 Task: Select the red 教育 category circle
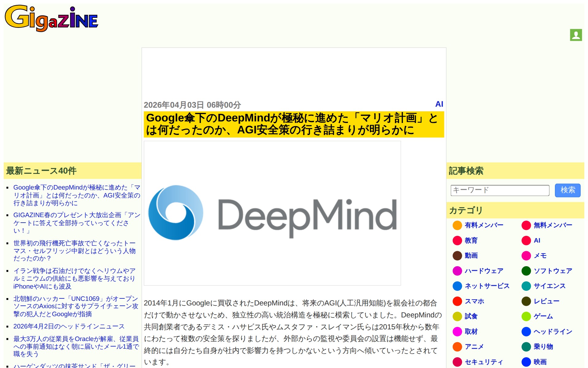pos(457,240)
